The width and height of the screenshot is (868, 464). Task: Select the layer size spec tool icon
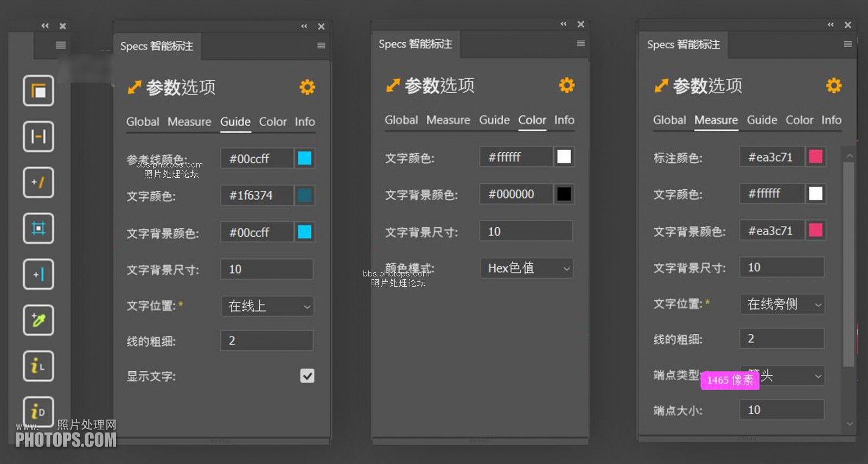(39, 91)
